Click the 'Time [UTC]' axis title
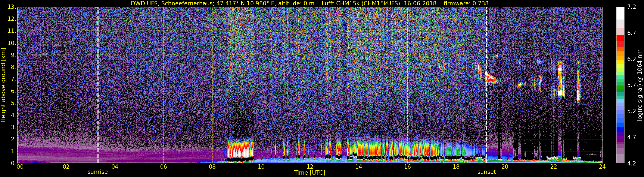This screenshot has width=644, height=177. point(310,173)
